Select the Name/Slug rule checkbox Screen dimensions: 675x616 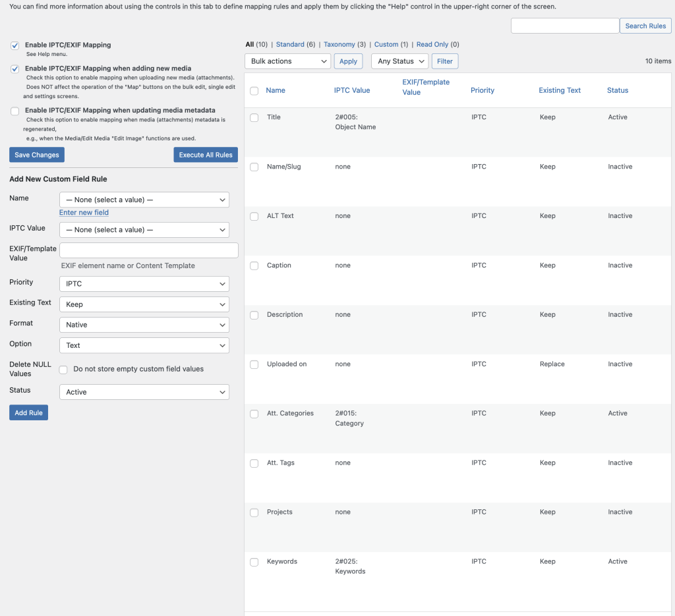[x=254, y=167]
